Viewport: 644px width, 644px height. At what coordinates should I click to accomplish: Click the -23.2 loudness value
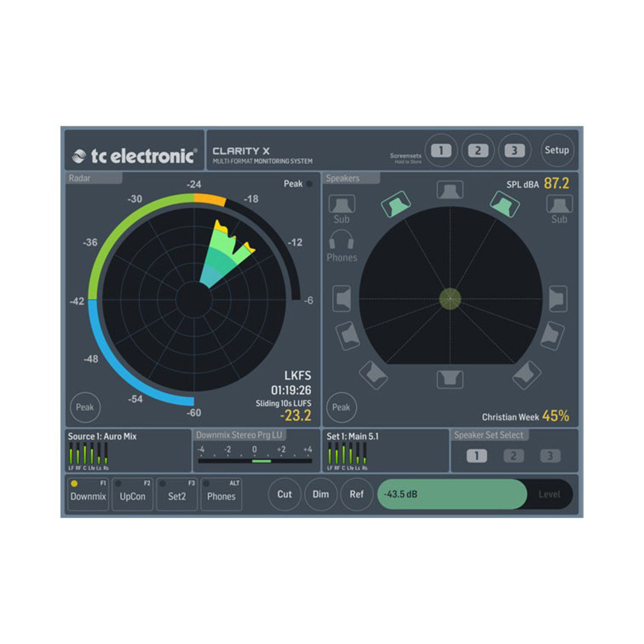click(x=296, y=415)
